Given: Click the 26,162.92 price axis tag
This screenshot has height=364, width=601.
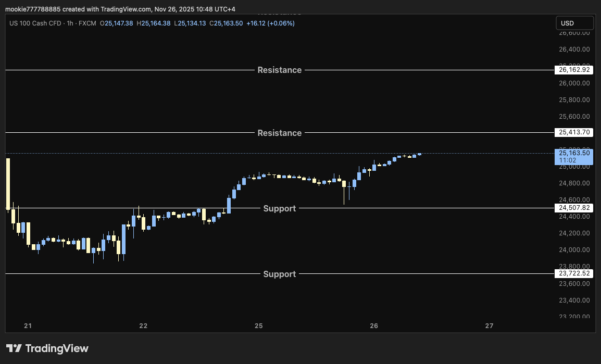Looking at the screenshot, I should tap(574, 70).
